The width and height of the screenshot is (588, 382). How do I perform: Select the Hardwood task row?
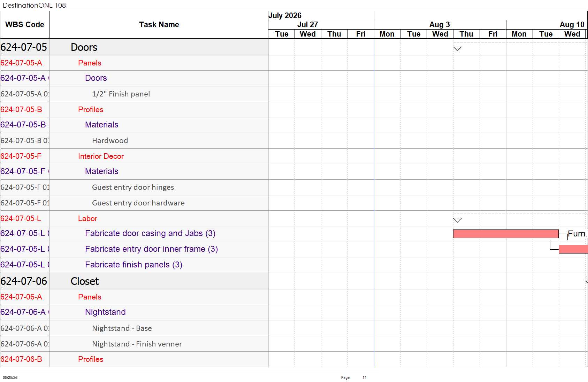pyautogui.click(x=134, y=141)
